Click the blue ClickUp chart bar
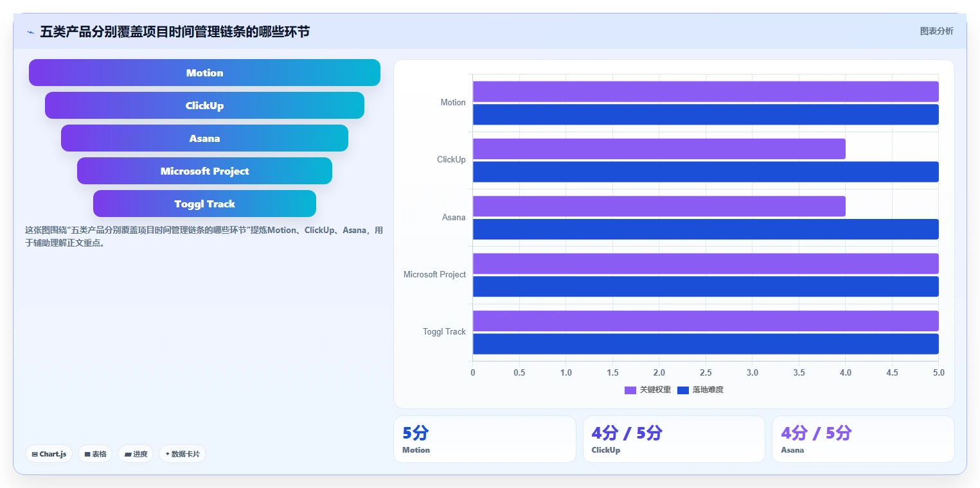 [x=706, y=171]
